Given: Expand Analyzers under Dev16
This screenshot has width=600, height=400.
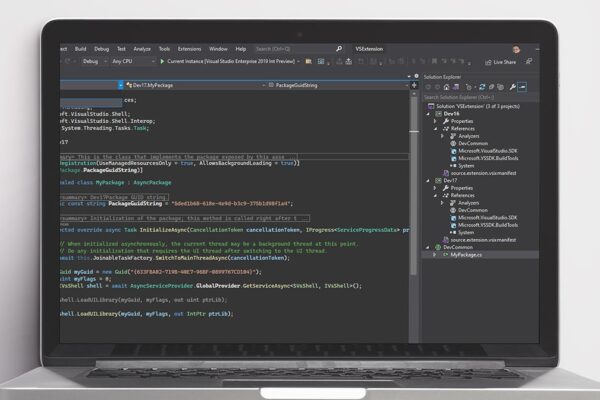Looking at the screenshot, I should click(x=442, y=136).
